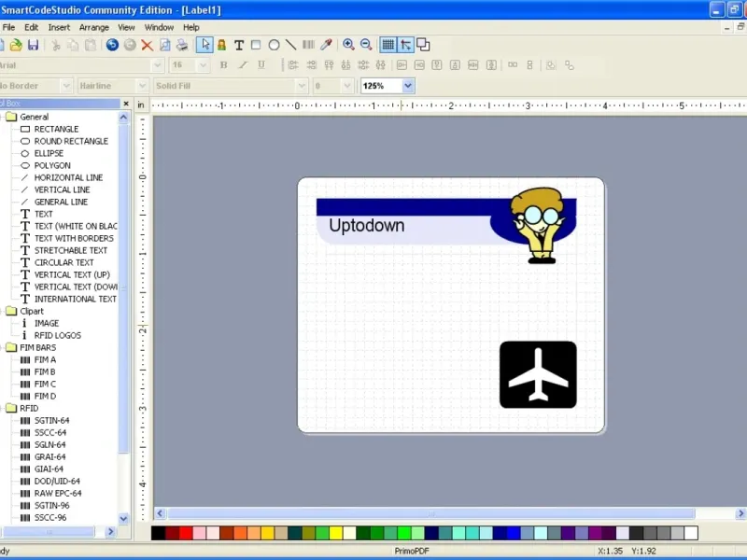Click the Zoom Out magnifier
Viewport: 747px width, 560px height.
pyautogui.click(x=366, y=45)
